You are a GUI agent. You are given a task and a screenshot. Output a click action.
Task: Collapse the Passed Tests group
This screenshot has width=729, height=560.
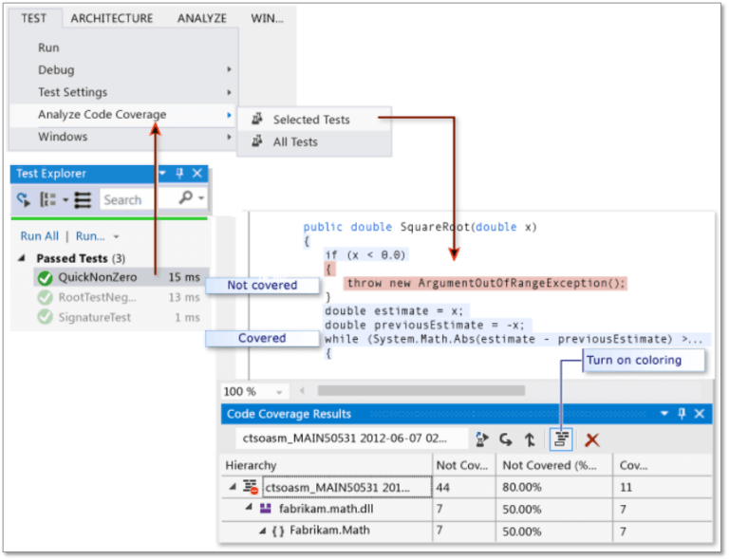pos(22,258)
